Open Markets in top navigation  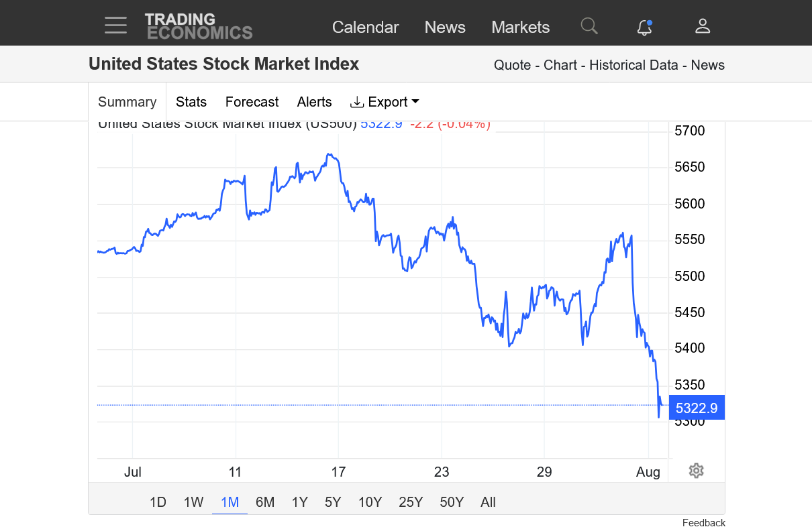click(x=520, y=27)
